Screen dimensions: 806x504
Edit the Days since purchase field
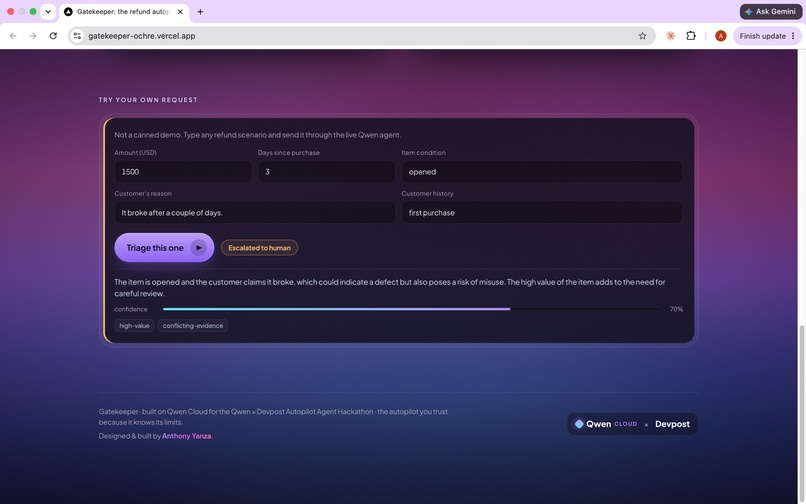pyautogui.click(x=326, y=172)
